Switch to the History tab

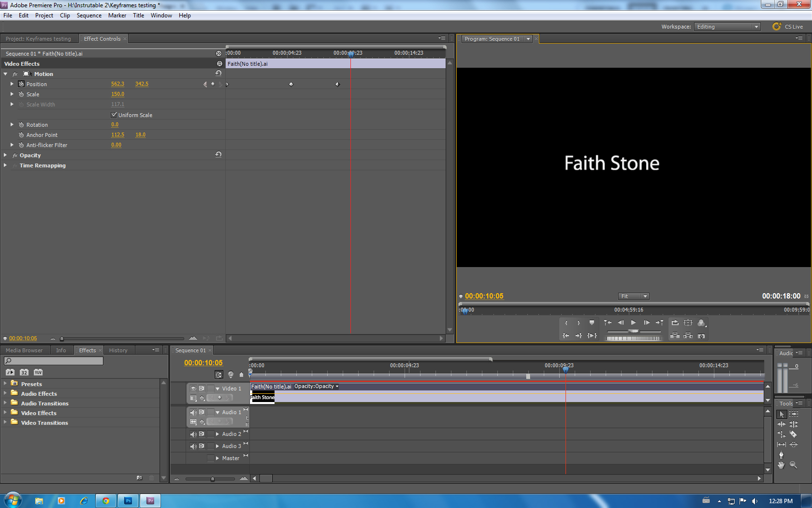coord(118,350)
